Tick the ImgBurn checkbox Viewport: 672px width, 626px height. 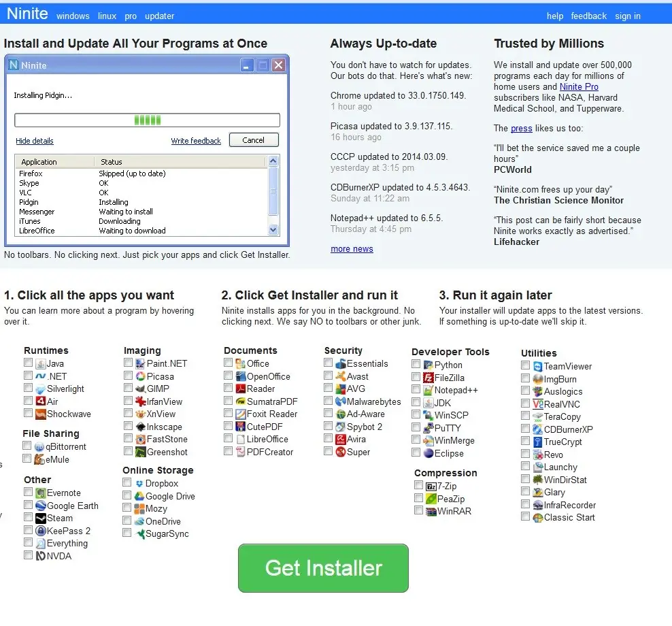click(526, 378)
